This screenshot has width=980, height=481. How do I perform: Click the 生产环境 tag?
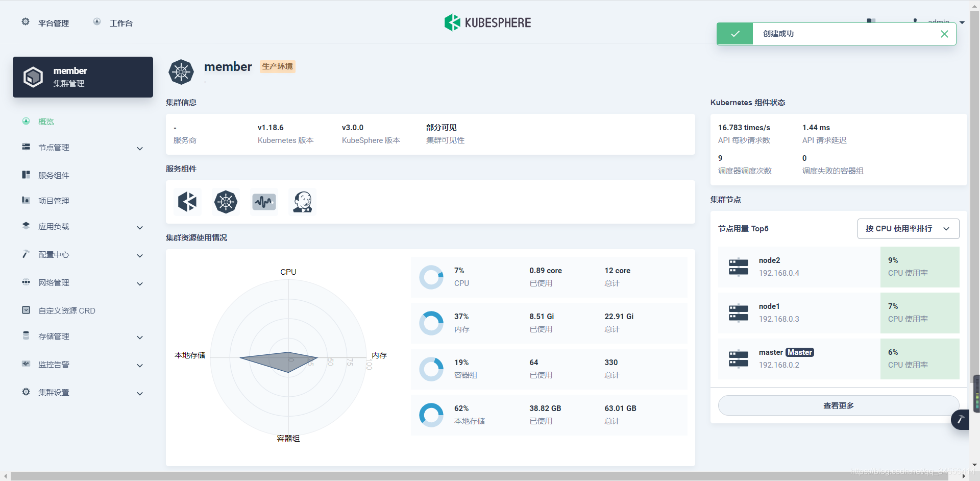click(277, 66)
